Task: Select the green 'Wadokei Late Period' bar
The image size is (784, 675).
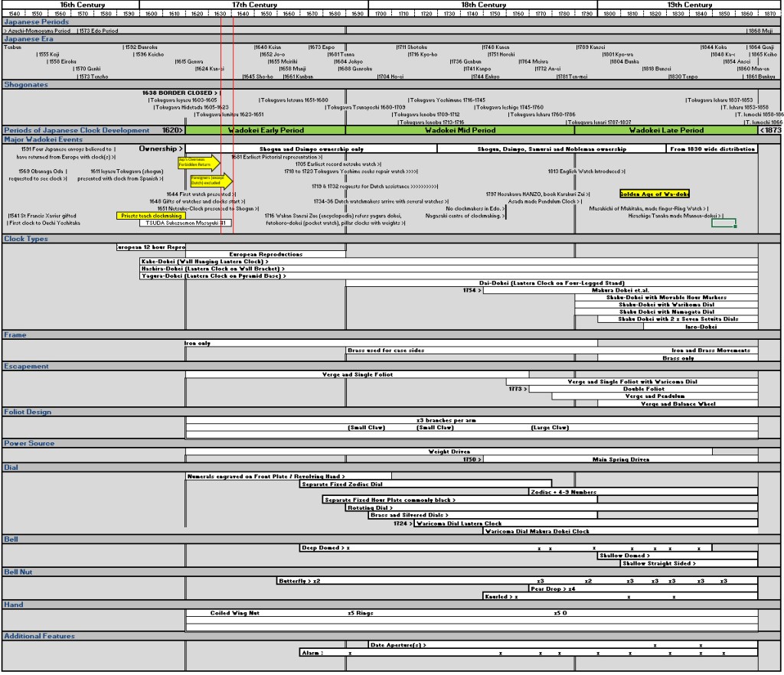Action: click(666, 130)
